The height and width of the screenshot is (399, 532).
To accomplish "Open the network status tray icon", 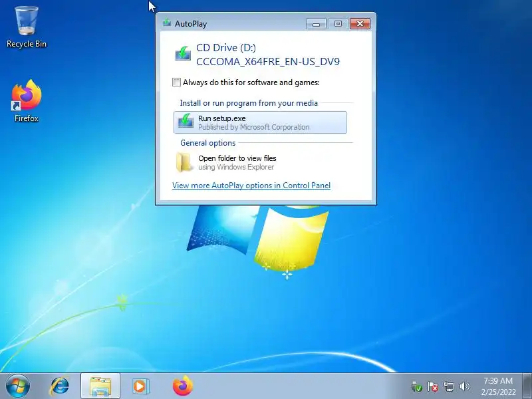I will (448, 386).
